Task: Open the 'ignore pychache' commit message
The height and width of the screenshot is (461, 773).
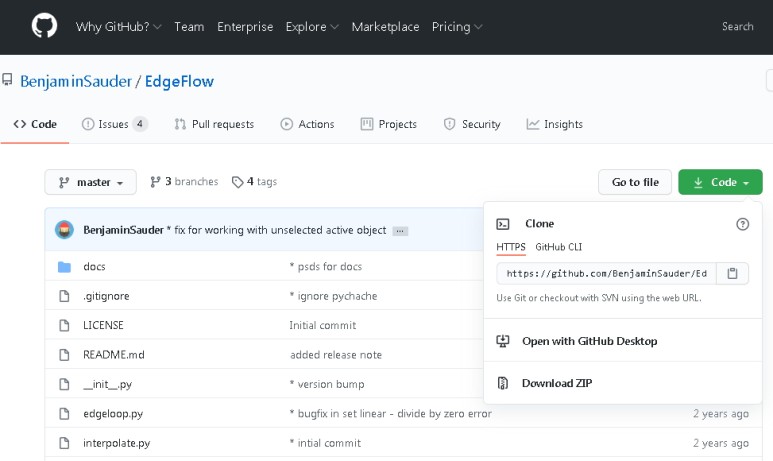Action: pyautogui.click(x=333, y=296)
